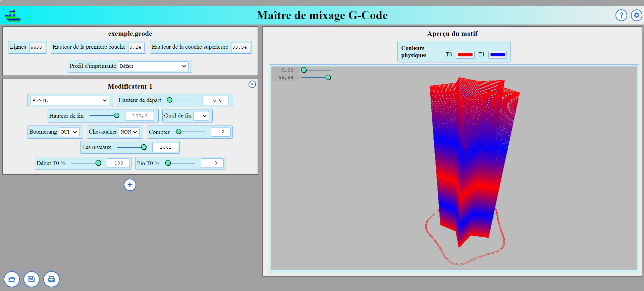
Task: Open the Chevaucher NON dropdown
Action: [x=129, y=132]
